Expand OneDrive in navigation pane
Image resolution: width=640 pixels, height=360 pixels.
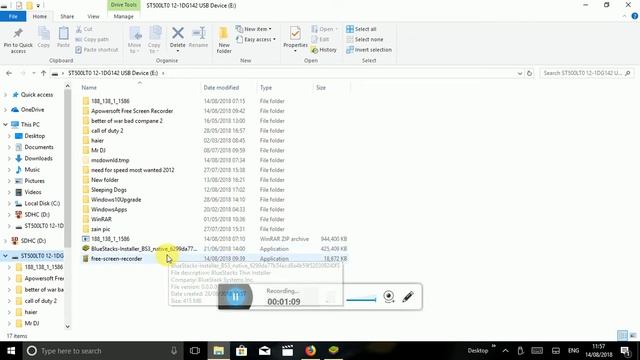coord(6,110)
